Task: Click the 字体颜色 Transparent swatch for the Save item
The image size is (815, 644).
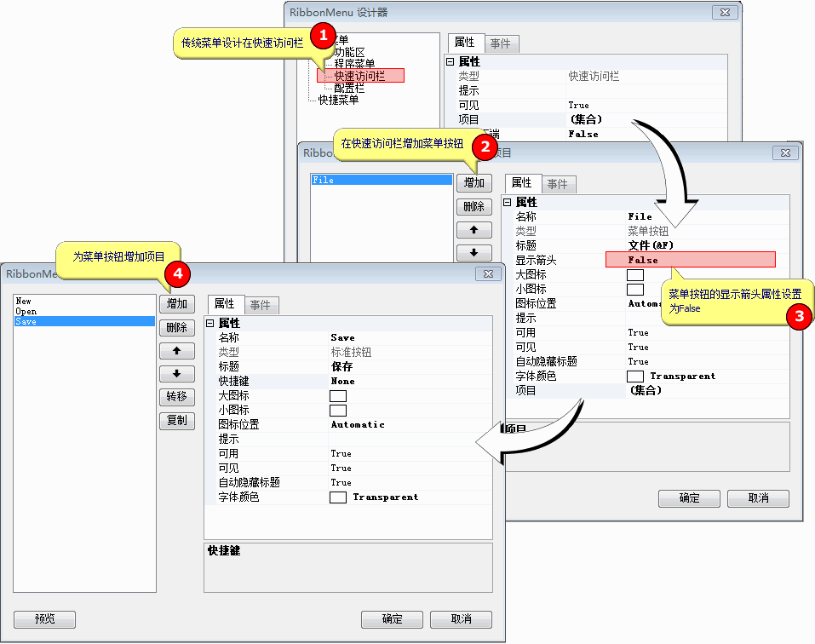Action: click(338, 497)
